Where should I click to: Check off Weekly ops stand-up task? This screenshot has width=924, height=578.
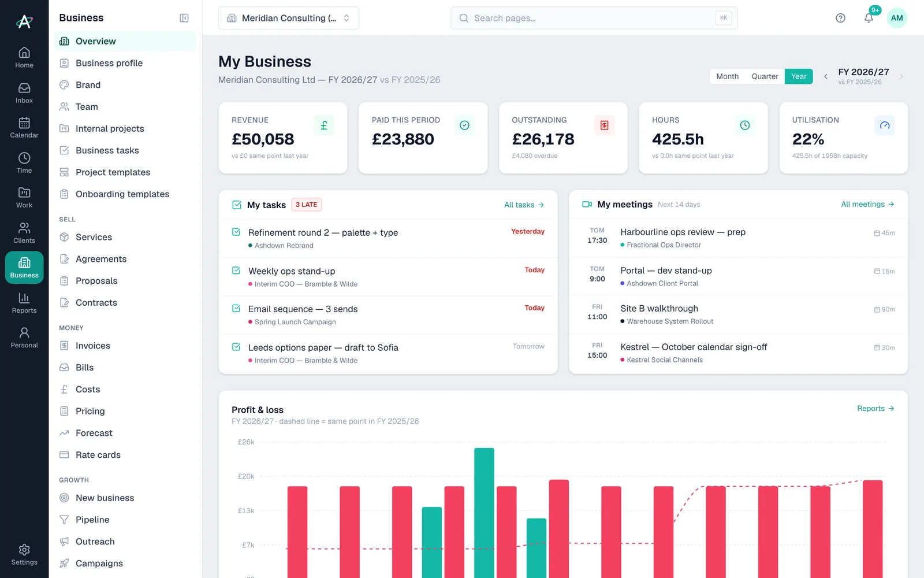tap(236, 271)
